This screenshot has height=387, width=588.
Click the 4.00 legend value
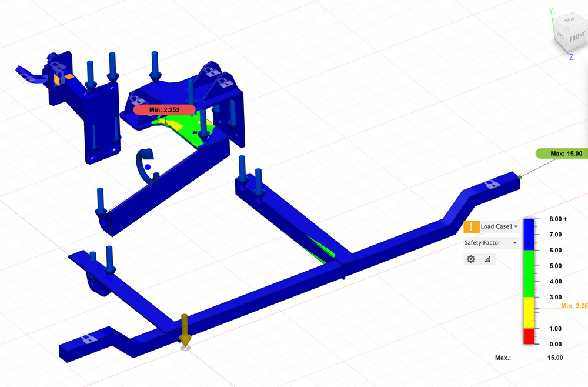coord(556,282)
